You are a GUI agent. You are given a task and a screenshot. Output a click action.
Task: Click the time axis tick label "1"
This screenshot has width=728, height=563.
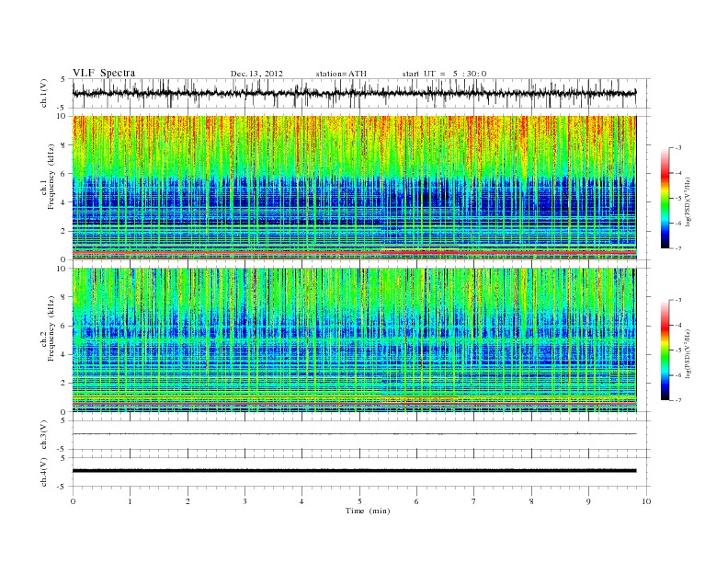[x=130, y=501]
